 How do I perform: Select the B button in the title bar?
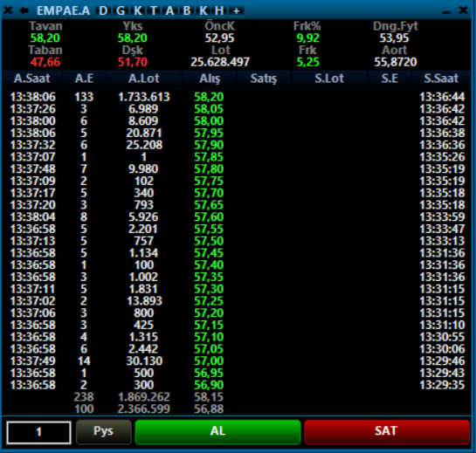pos(187,11)
